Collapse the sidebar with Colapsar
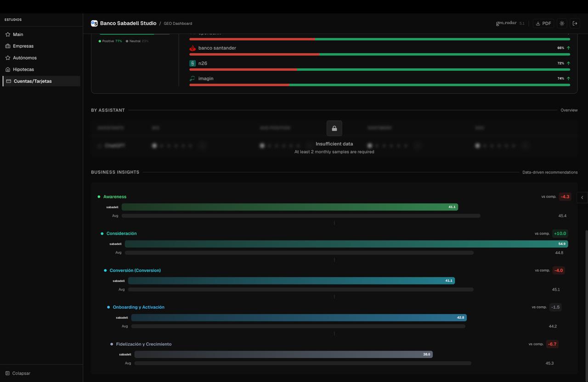The height and width of the screenshot is (382, 588). (x=18, y=373)
